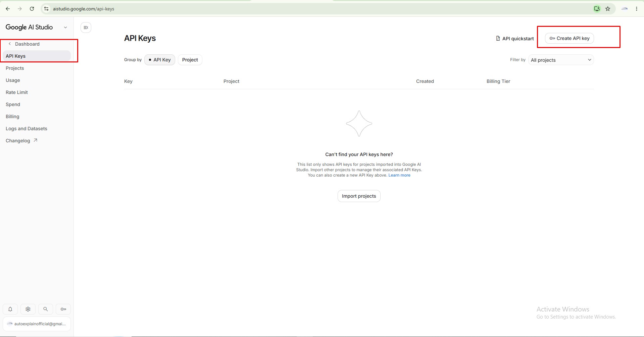Expand the Google AI Studio dropdown chevron
The width and height of the screenshot is (644, 337).
pos(65,27)
